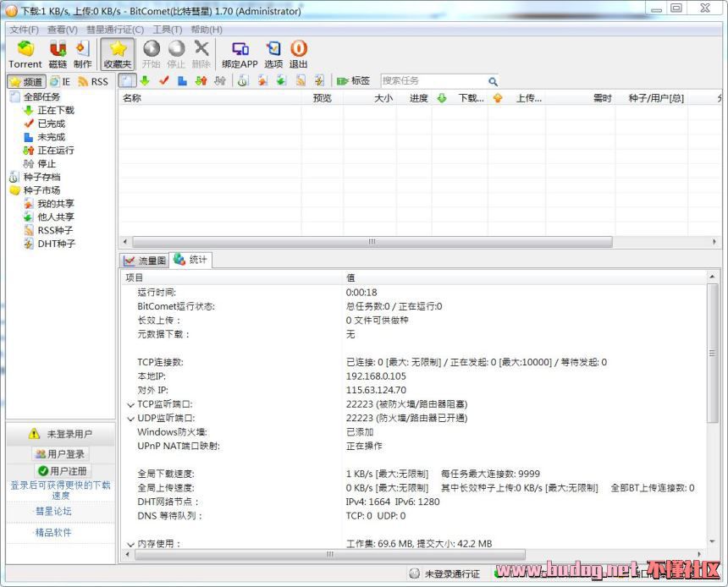Screen dimensions: 728x587
Task: Select DHT种子 in the sidebar tree
Action: point(56,244)
